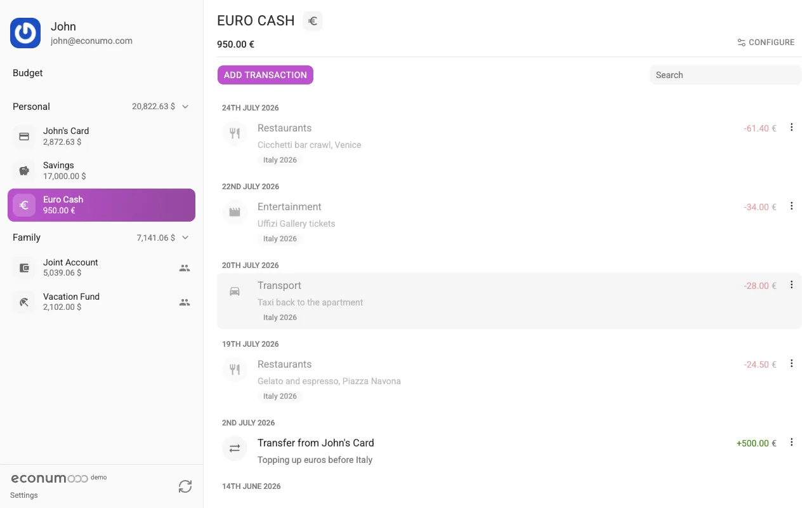Open the Budget section
This screenshot has width=812, height=508.
pos(28,73)
